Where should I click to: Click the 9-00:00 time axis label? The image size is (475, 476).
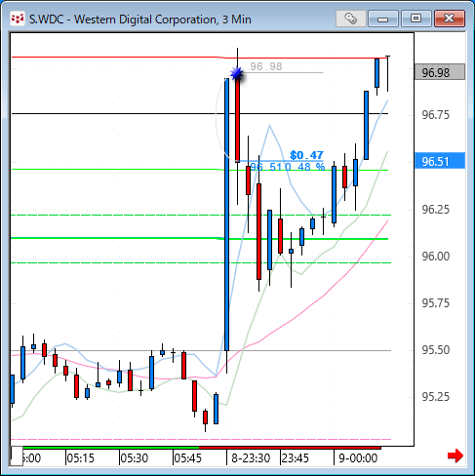[x=358, y=458]
